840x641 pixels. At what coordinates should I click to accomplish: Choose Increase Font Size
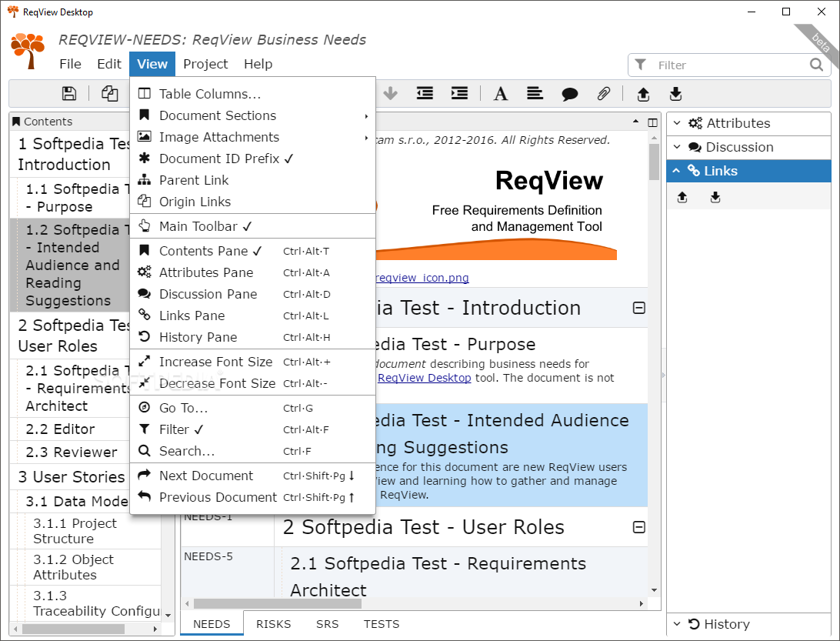coord(252,362)
